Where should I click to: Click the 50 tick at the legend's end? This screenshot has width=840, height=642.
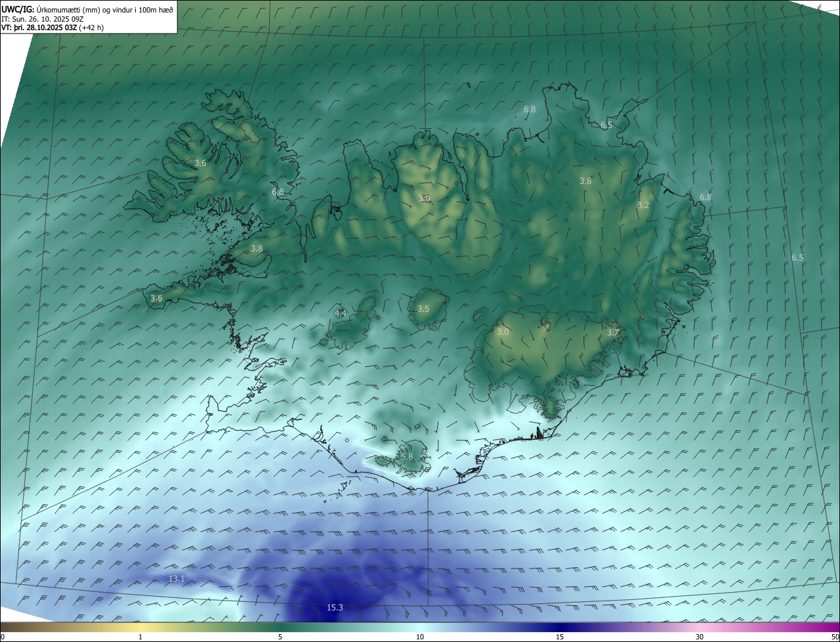click(835, 637)
